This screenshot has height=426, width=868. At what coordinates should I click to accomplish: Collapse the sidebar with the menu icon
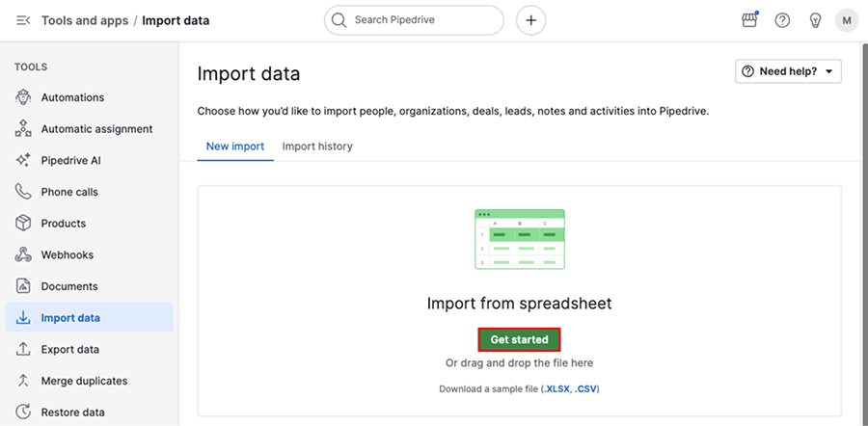23,20
